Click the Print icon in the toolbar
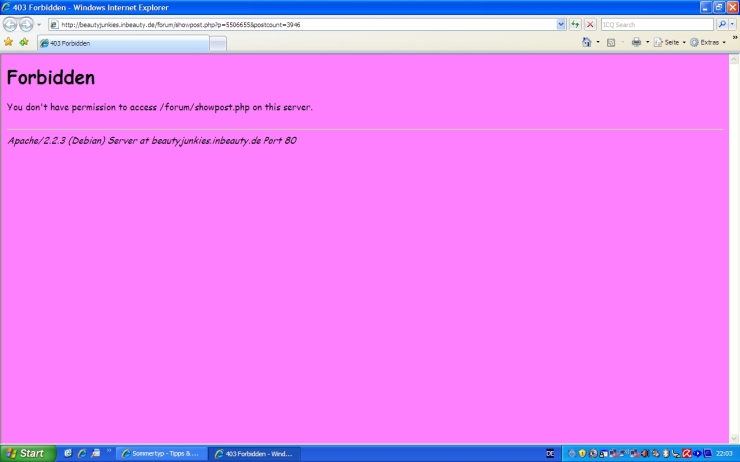This screenshot has height=462, width=740. 636,42
